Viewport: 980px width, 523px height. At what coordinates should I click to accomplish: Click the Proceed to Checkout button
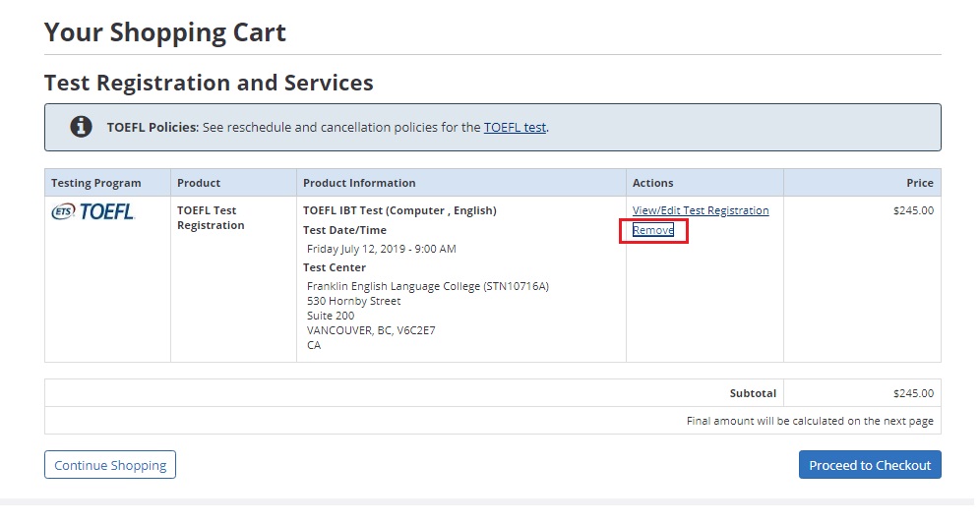(870, 465)
